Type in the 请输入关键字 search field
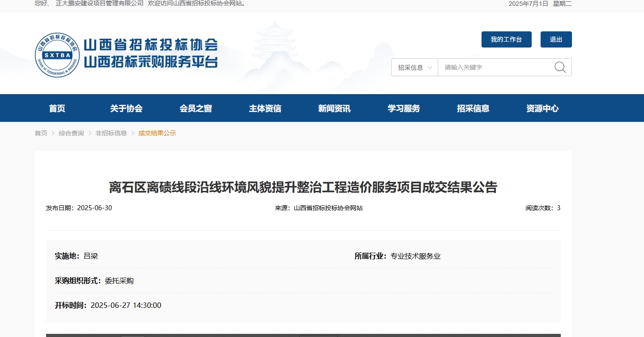The height and width of the screenshot is (337, 644). point(495,67)
